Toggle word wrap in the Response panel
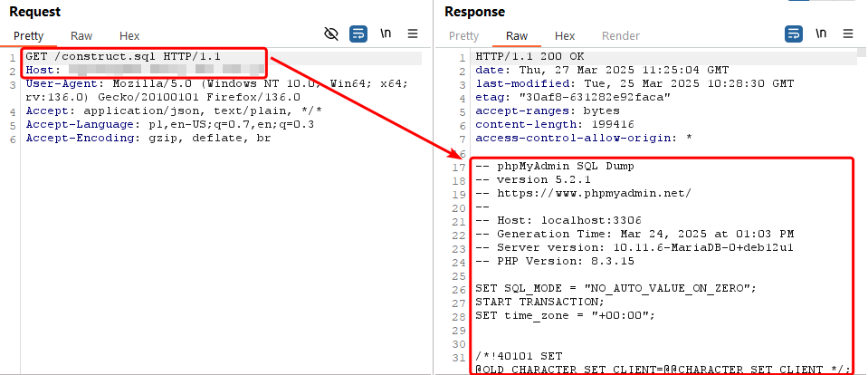Screen dimensions: 868x375 794,34
